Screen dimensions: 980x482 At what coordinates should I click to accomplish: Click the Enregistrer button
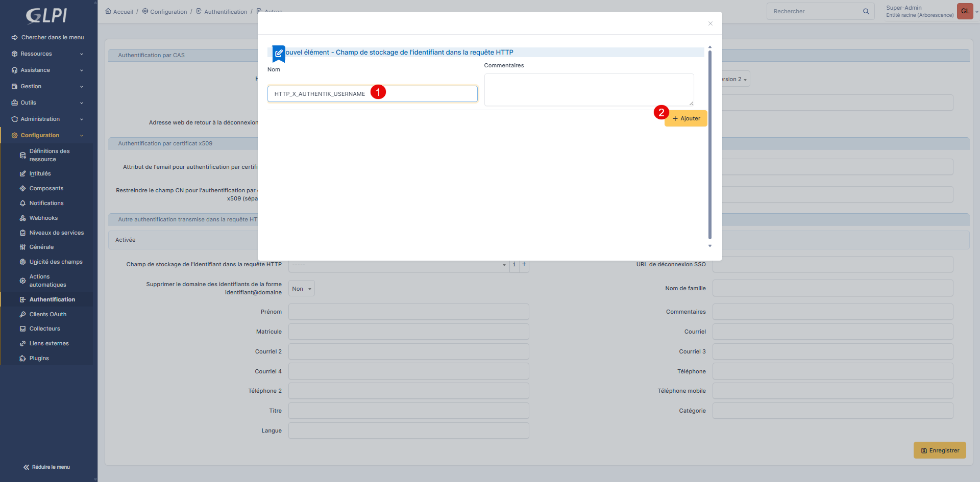(939, 450)
